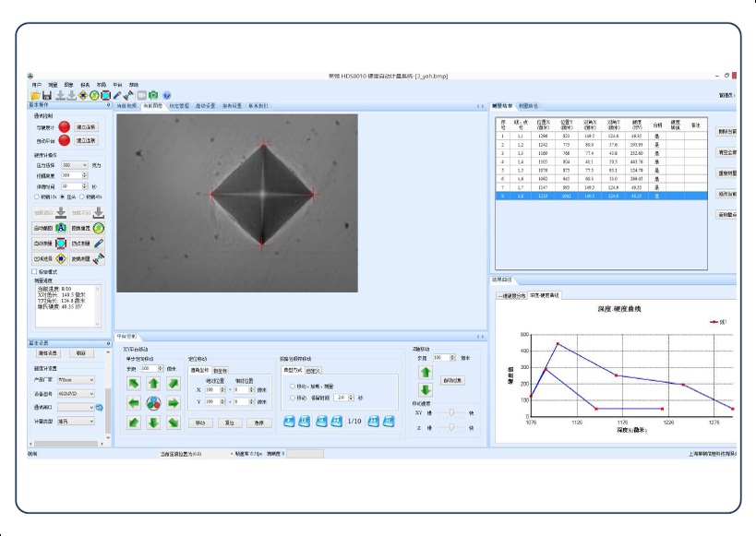Move XY stage left with green arrow
The width and height of the screenshot is (756, 536).
134,403
